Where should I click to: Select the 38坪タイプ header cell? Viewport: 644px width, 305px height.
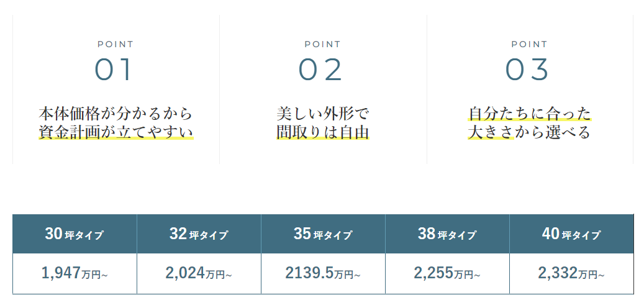pyautogui.click(x=447, y=234)
